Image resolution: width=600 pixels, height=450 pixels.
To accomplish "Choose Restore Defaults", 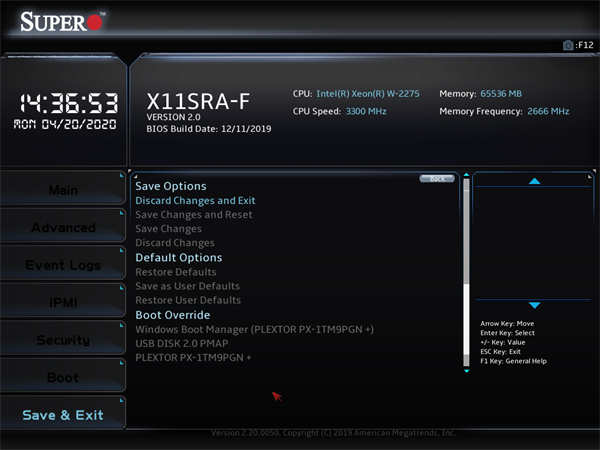I will pos(176,272).
